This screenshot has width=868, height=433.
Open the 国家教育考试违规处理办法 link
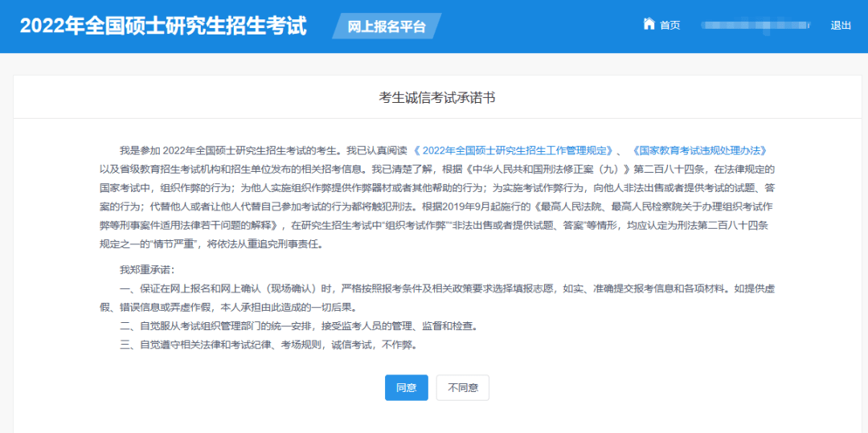(698, 150)
